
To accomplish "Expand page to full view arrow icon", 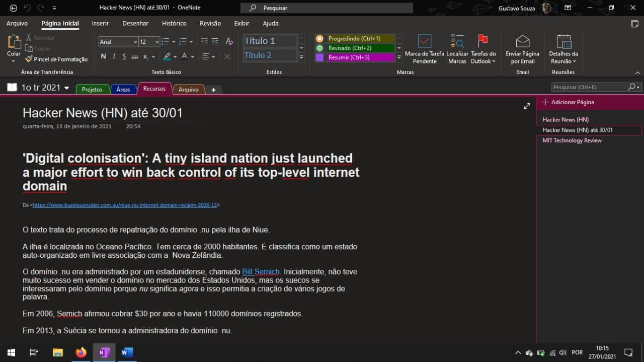I will [527, 106].
